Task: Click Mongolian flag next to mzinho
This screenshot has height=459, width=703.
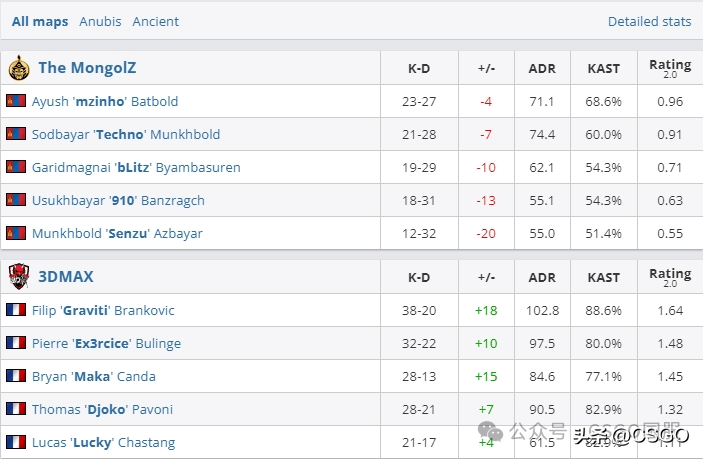Action: point(16,101)
